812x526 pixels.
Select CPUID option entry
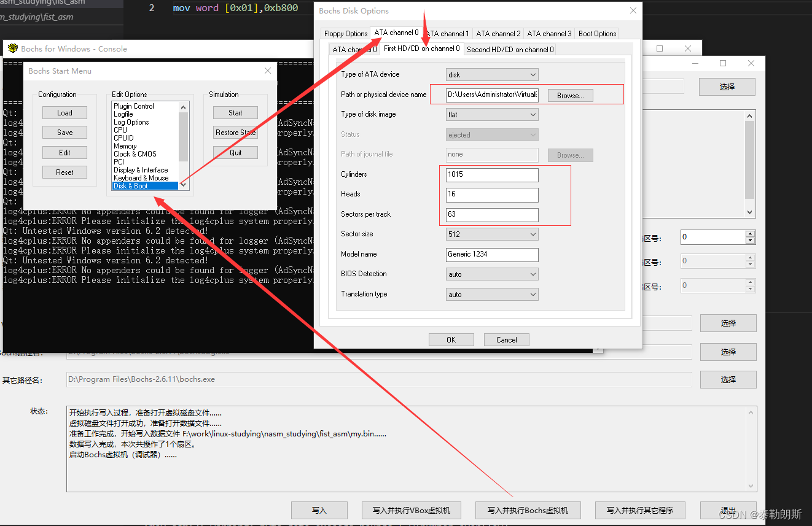(x=123, y=138)
